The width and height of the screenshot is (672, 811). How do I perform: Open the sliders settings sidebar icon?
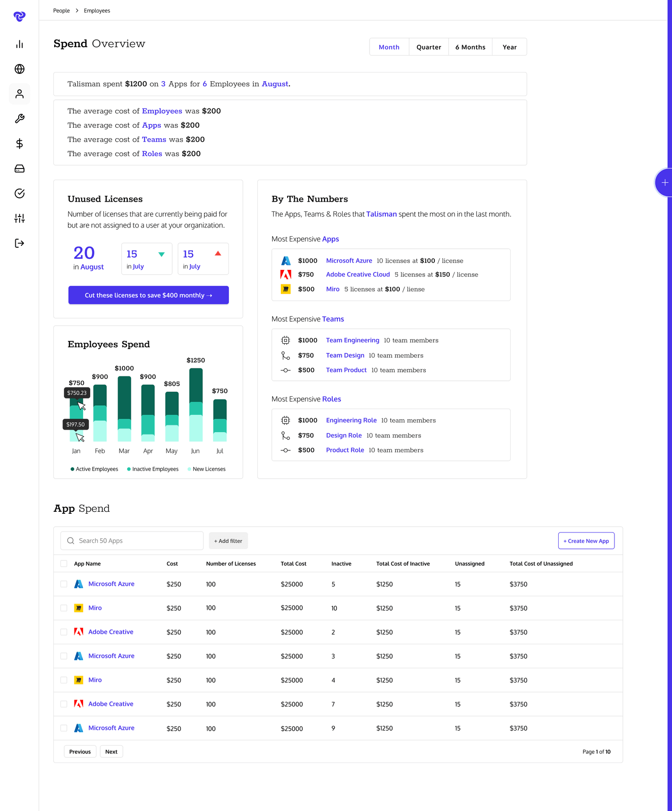(x=20, y=218)
